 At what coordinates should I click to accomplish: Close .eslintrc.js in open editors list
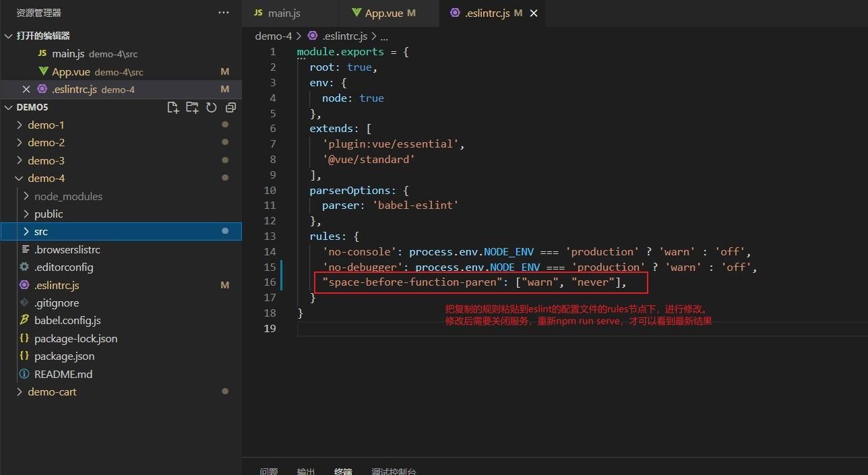coord(26,90)
